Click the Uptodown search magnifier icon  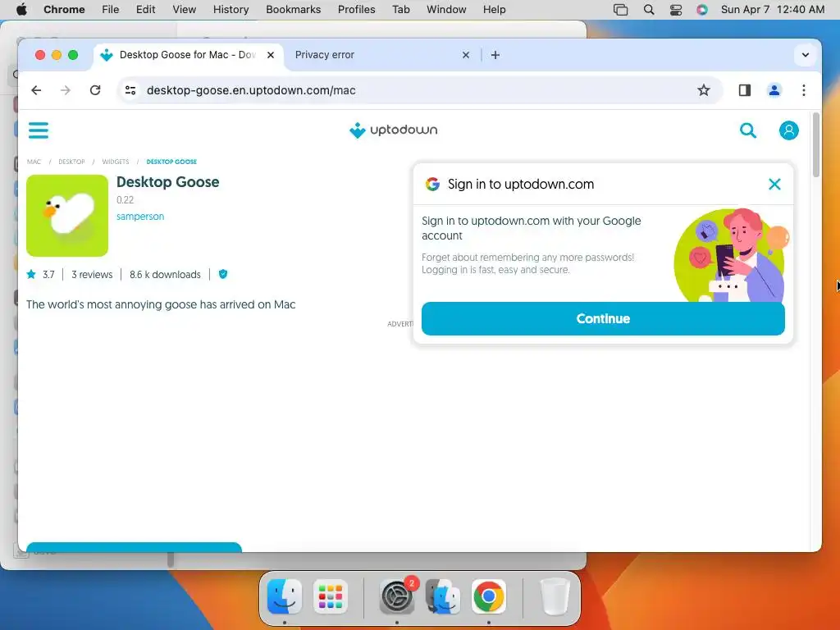[748, 130]
